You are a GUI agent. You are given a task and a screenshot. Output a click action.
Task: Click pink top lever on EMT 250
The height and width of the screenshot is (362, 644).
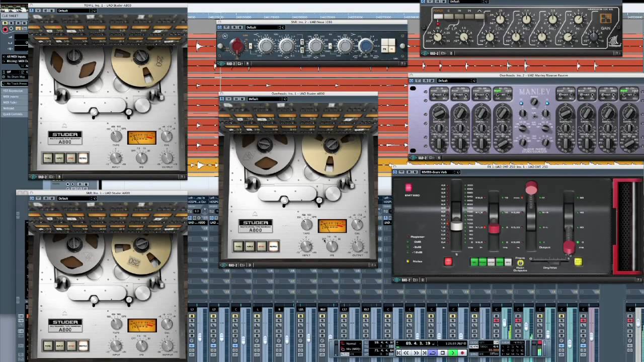531,188
